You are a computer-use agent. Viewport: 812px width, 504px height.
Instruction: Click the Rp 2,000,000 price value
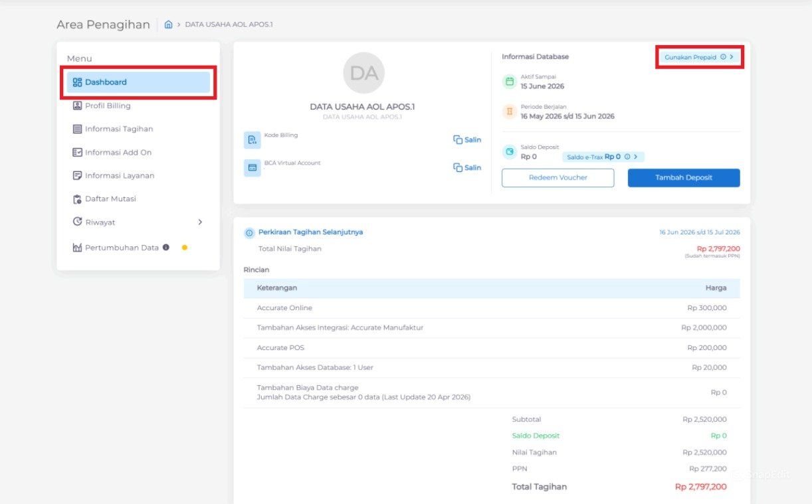[704, 328]
